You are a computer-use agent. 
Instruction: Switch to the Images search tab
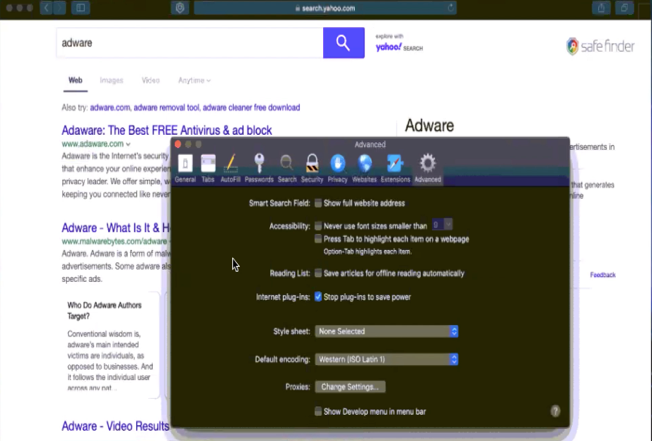[111, 80]
